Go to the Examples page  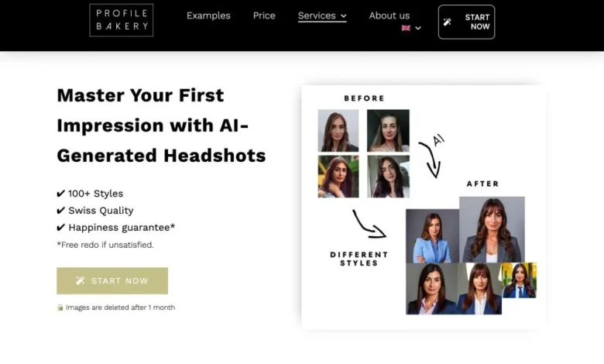coord(208,15)
